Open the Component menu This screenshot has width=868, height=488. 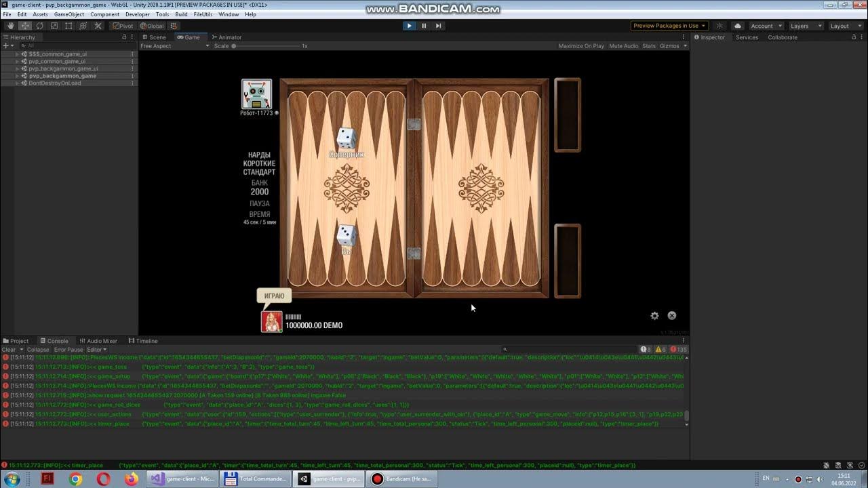(x=104, y=14)
